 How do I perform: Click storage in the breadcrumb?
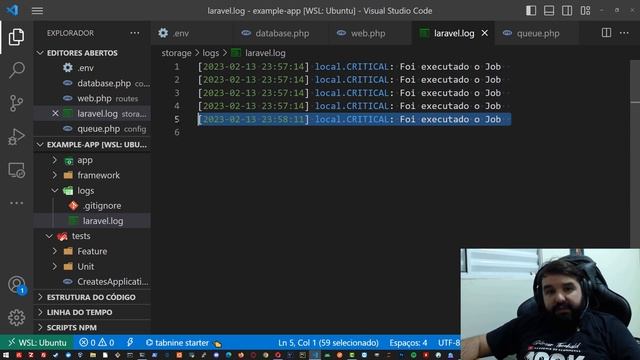176,53
